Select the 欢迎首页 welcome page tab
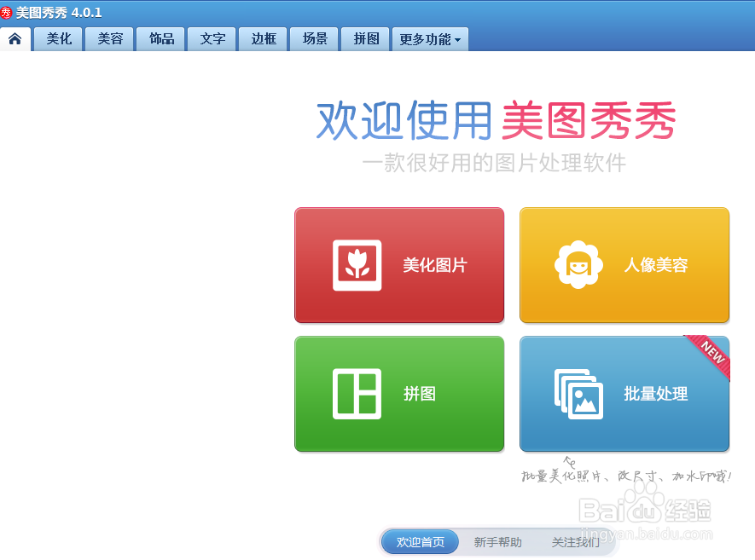755x560 pixels. (419, 541)
